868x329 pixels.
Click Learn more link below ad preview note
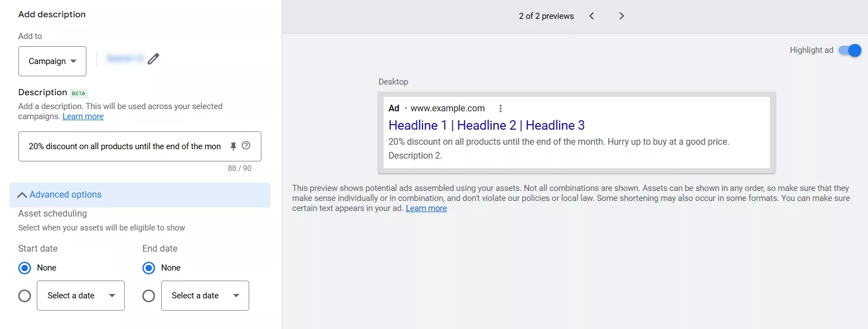(426, 208)
